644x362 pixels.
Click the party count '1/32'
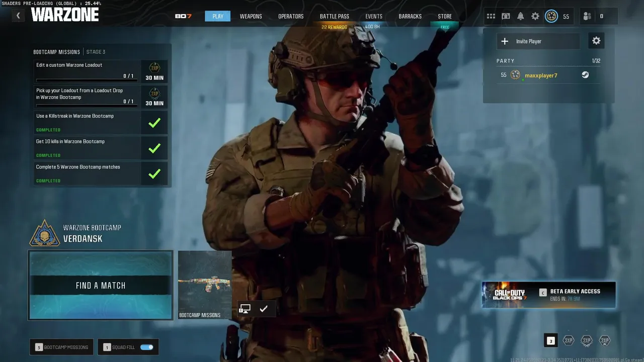(x=596, y=61)
